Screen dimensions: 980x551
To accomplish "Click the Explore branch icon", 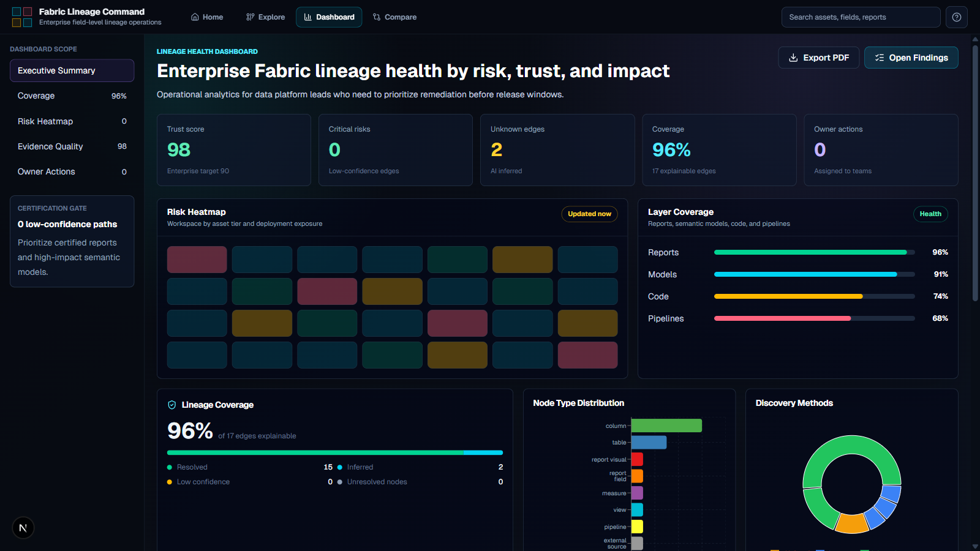I will (250, 17).
